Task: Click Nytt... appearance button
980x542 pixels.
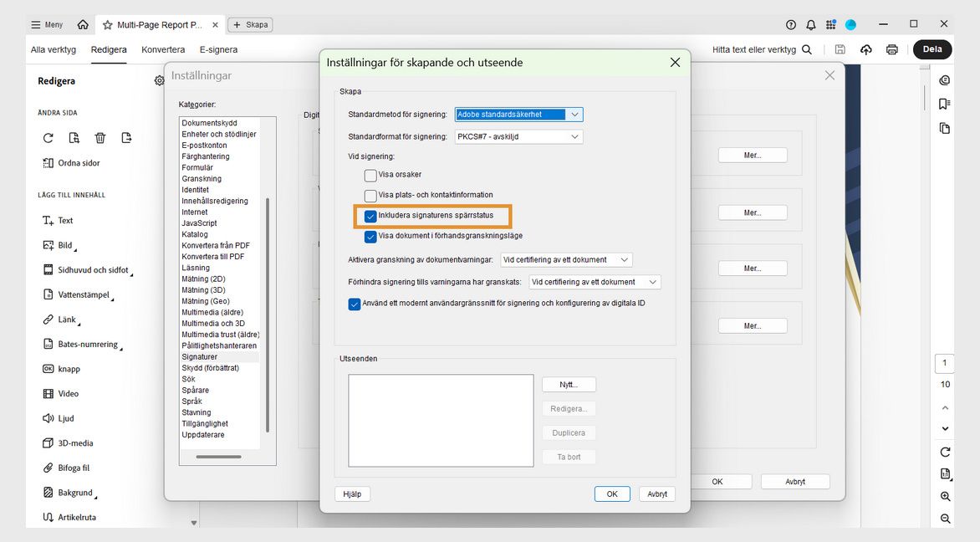Action: click(x=569, y=385)
